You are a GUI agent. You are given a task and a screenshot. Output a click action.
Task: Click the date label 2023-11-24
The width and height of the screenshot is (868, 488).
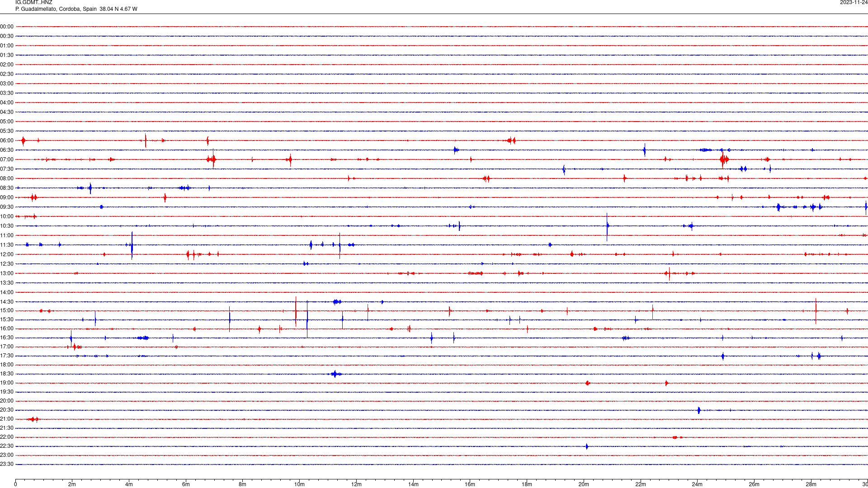click(854, 3)
